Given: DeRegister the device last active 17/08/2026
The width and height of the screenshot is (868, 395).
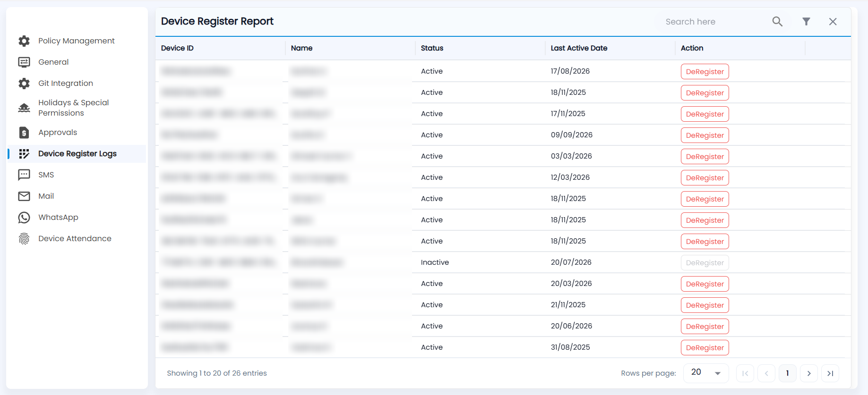Looking at the screenshot, I should click(705, 72).
